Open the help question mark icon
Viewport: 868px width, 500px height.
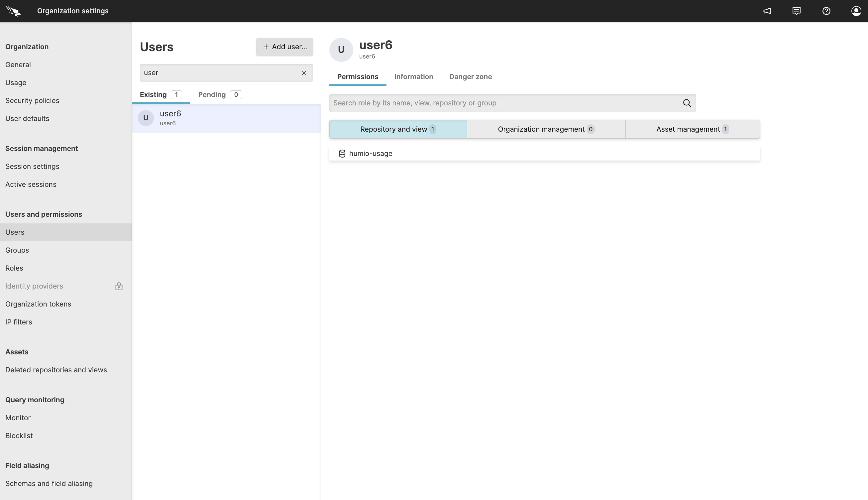tap(826, 11)
